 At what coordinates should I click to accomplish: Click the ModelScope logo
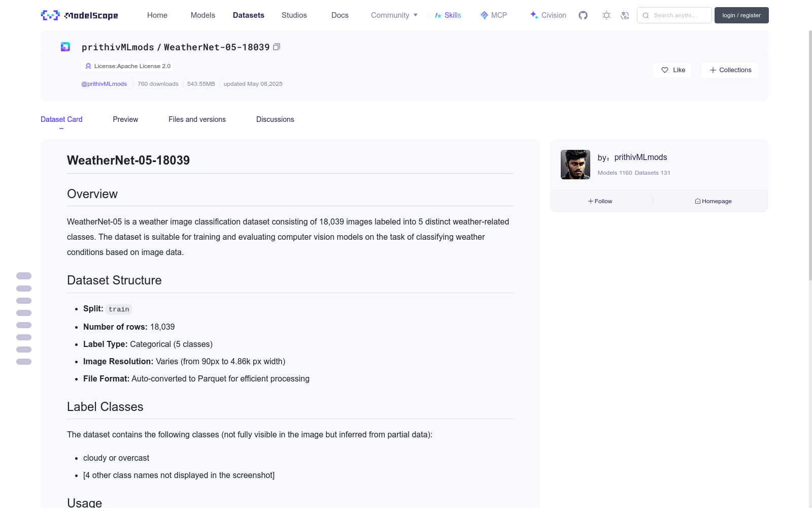(79, 15)
